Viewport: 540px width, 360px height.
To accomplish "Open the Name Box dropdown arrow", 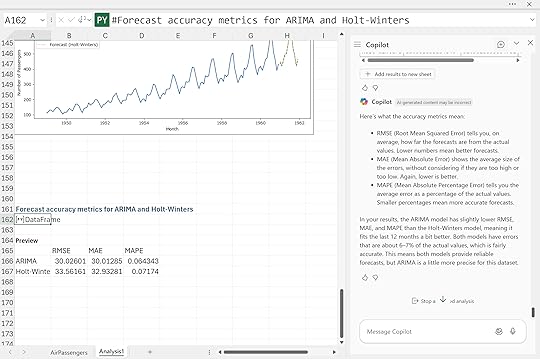I will pos(42,20).
